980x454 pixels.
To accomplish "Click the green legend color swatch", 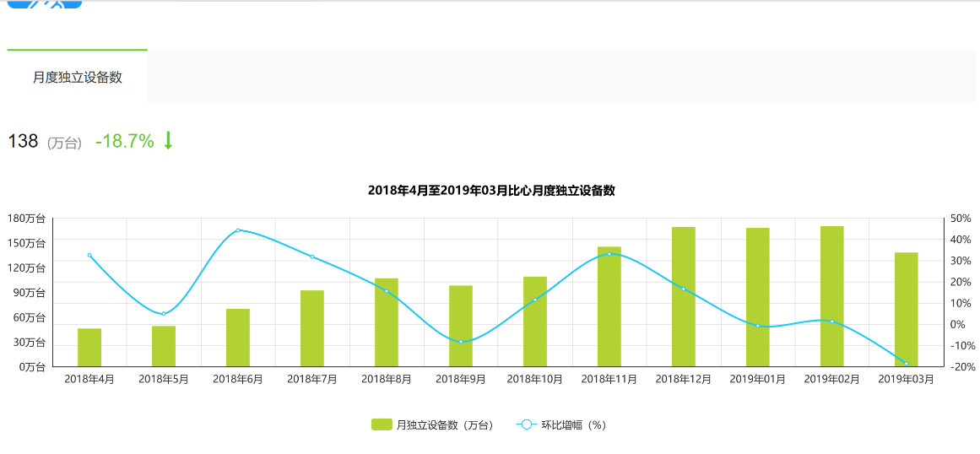I will [x=382, y=425].
